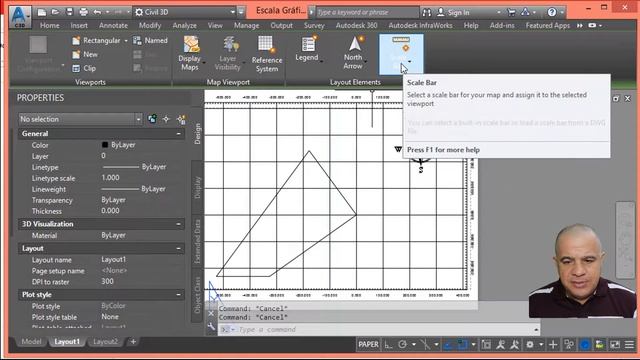Close the command line with X icon

(x=211, y=313)
